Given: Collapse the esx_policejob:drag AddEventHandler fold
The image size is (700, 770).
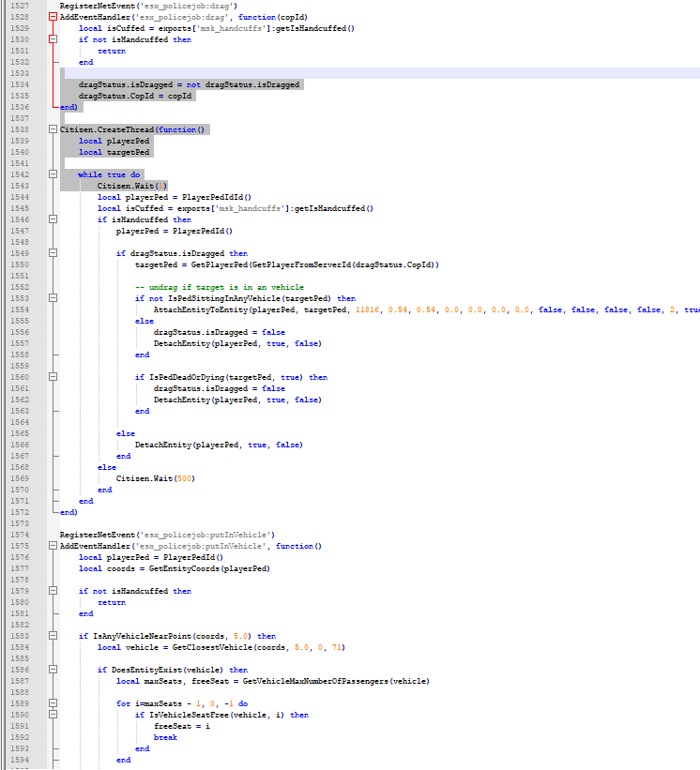Looking at the screenshot, I should pyautogui.click(x=53, y=18).
